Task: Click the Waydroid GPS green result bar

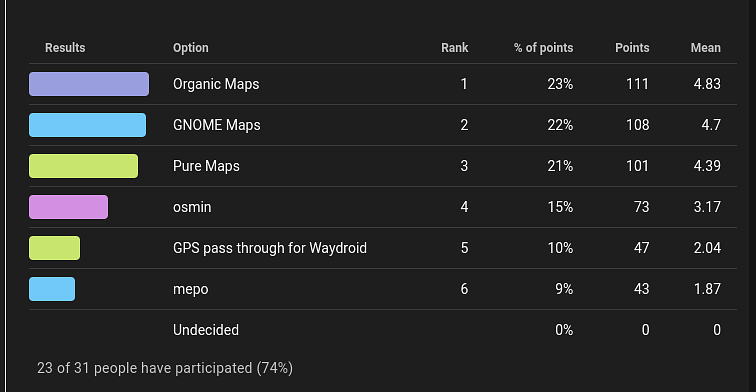Action: click(54, 248)
